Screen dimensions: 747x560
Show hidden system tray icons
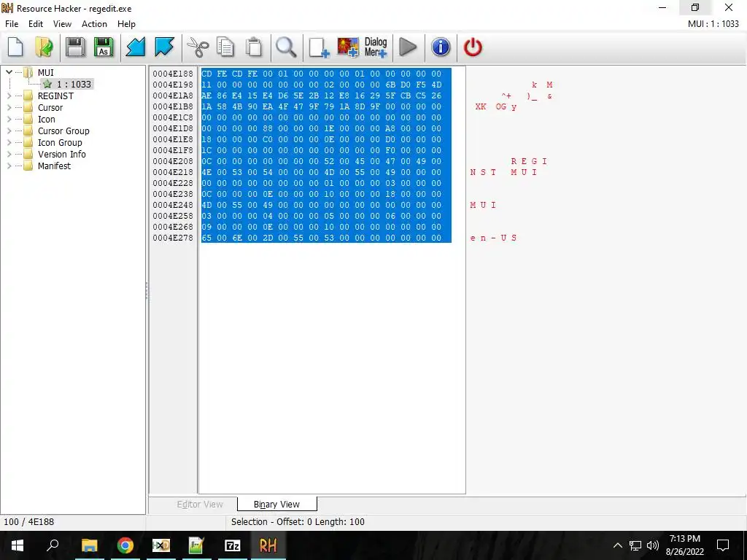tap(617, 545)
